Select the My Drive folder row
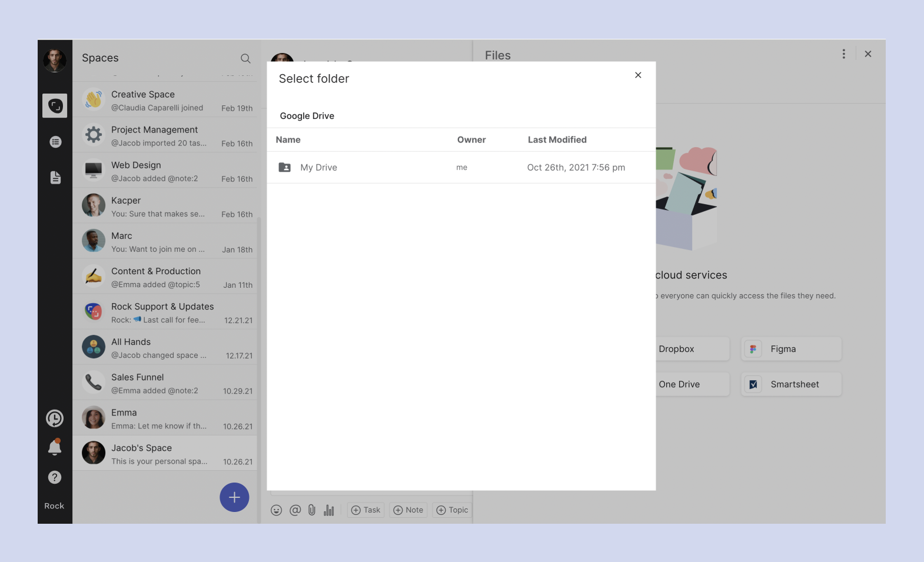924x562 pixels. 461,168
